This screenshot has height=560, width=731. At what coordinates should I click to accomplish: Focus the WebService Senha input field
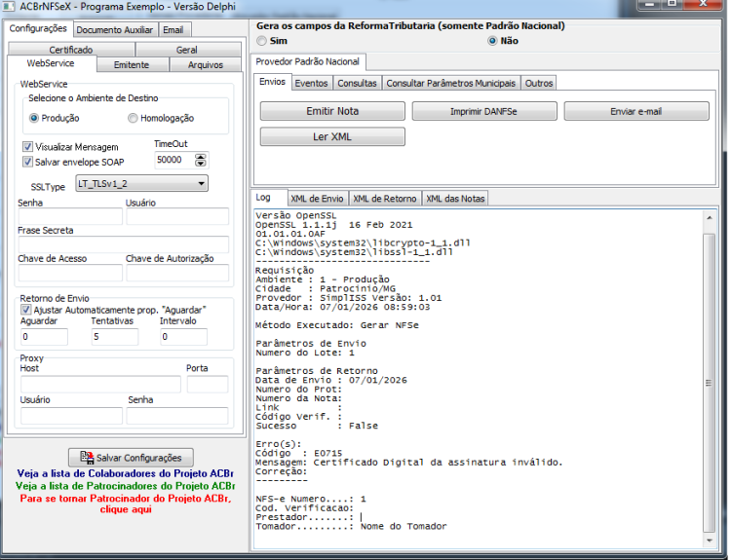coord(70,216)
